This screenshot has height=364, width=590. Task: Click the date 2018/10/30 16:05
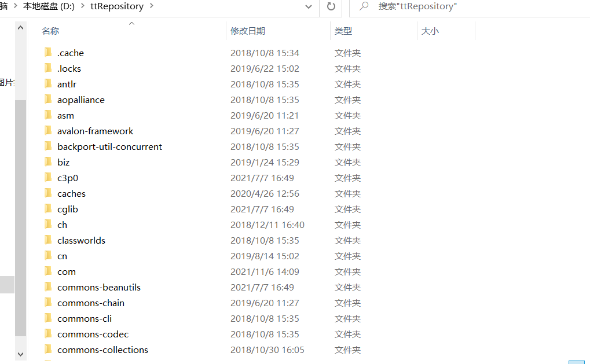pos(267,350)
